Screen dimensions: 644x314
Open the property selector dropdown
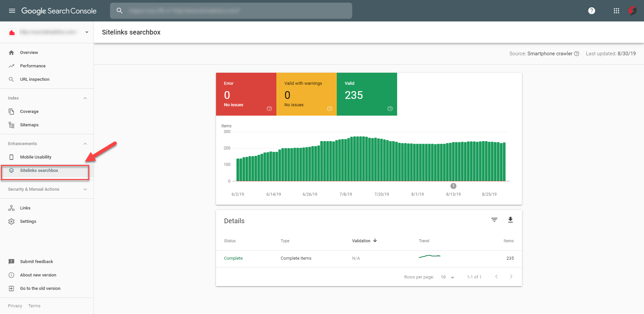click(x=87, y=32)
